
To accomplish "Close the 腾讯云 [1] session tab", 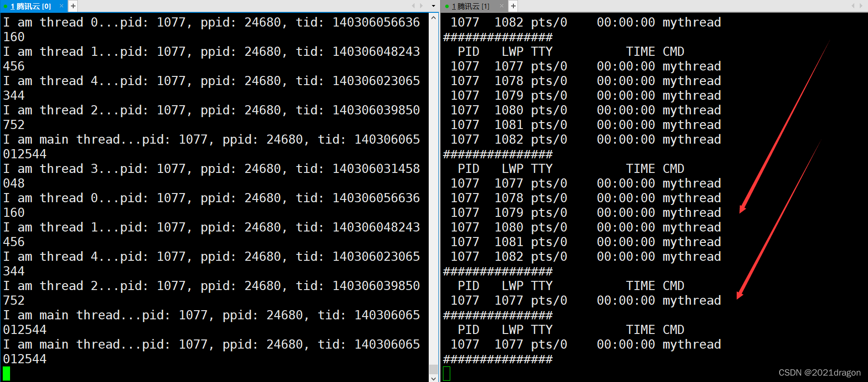I will [x=501, y=6].
